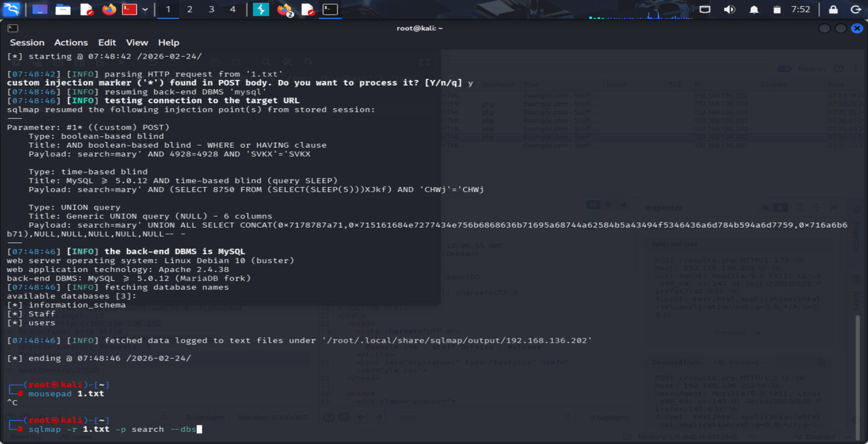Maximize the root@kali terminal window

tap(841, 28)
